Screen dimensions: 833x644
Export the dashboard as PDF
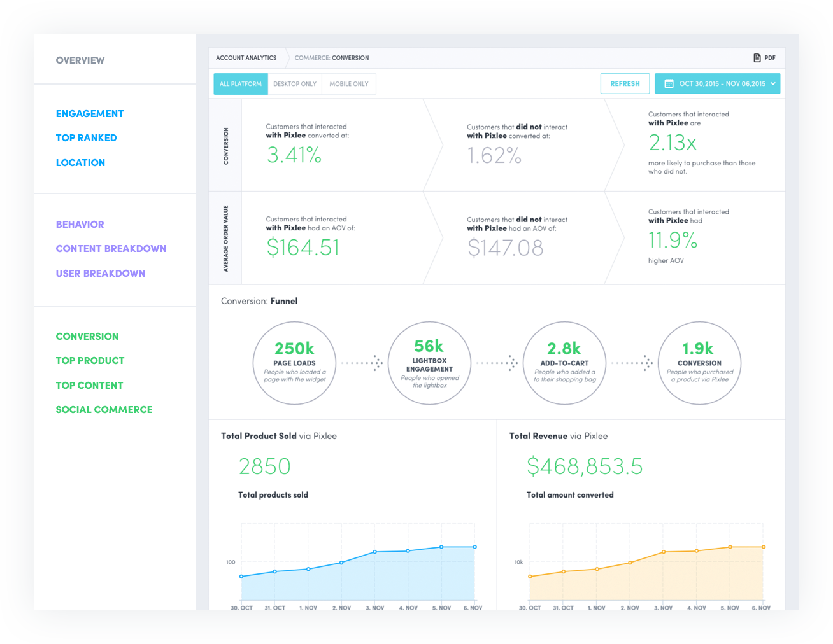coord(763,57)
